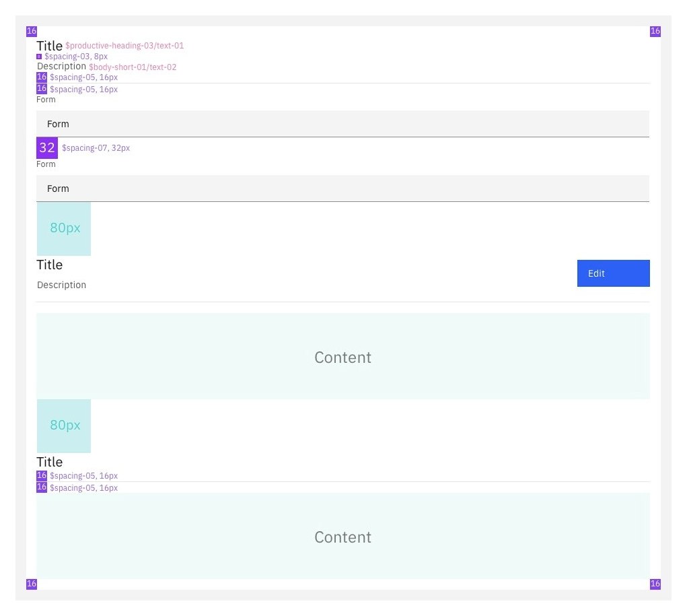Screen dimensions: 687x616
Task: Click the Title heading in the Edit button row
Action: pos(50,265)
